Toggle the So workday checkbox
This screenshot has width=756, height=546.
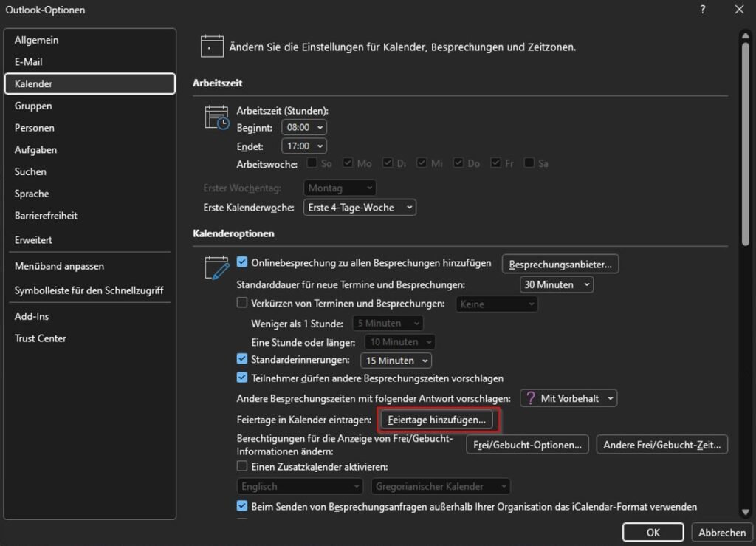pos(312,163)
